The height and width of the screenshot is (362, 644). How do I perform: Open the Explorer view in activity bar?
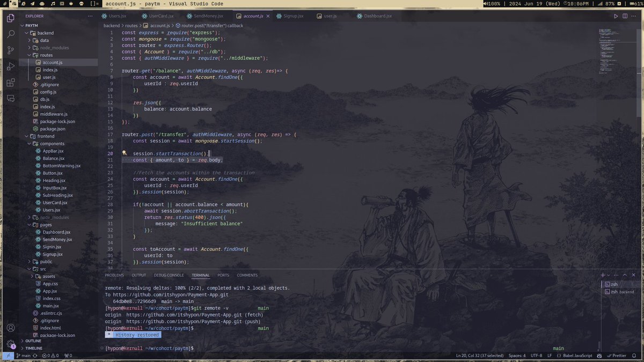click(10, 18)
